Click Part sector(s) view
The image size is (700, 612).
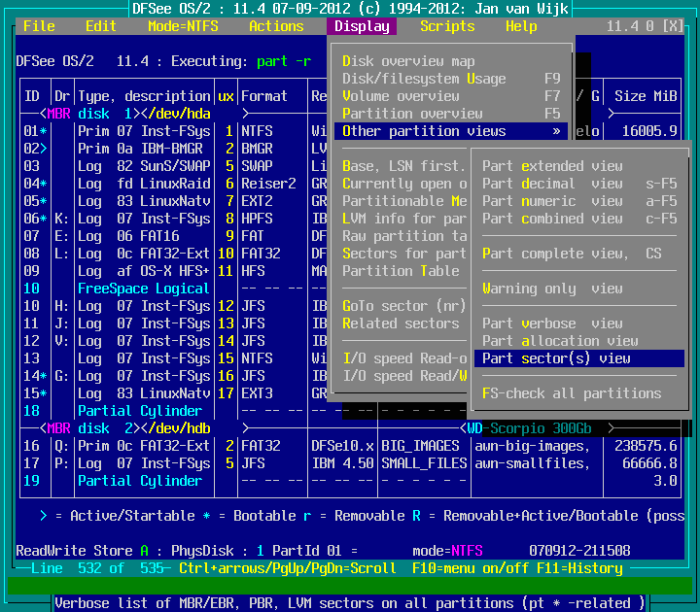pos(556,358)
